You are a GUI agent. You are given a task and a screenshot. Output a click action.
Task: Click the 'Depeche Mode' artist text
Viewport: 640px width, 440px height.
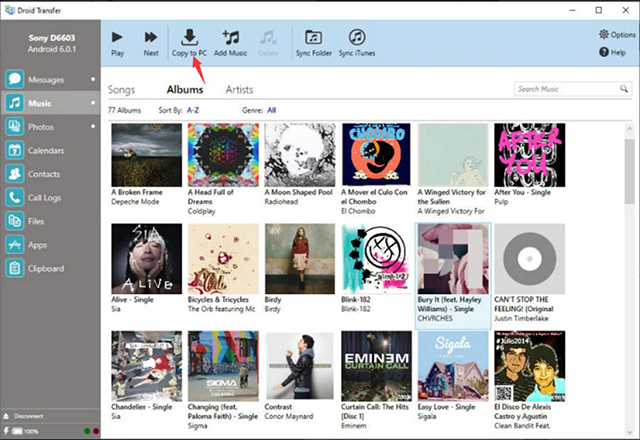click(x=135, y=202)
